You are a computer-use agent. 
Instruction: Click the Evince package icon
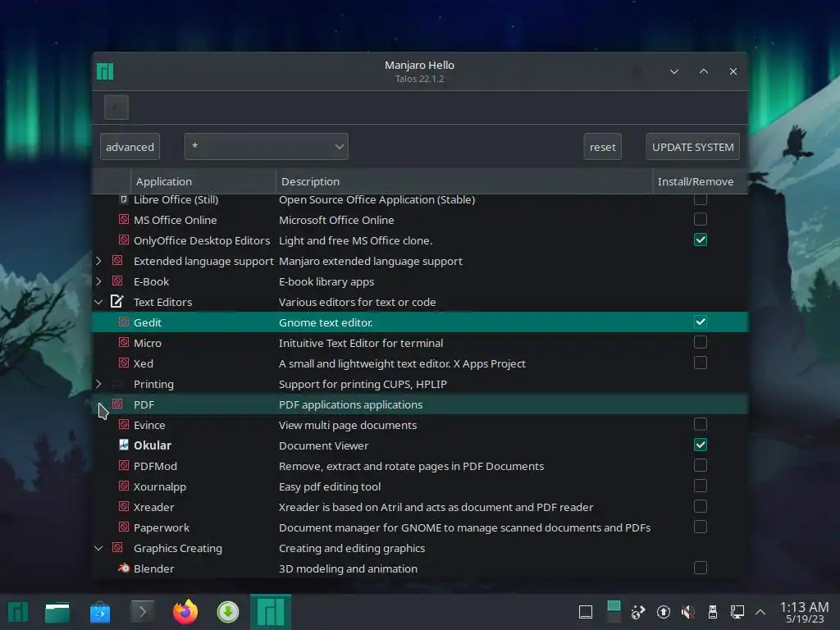tap(124, 425)
